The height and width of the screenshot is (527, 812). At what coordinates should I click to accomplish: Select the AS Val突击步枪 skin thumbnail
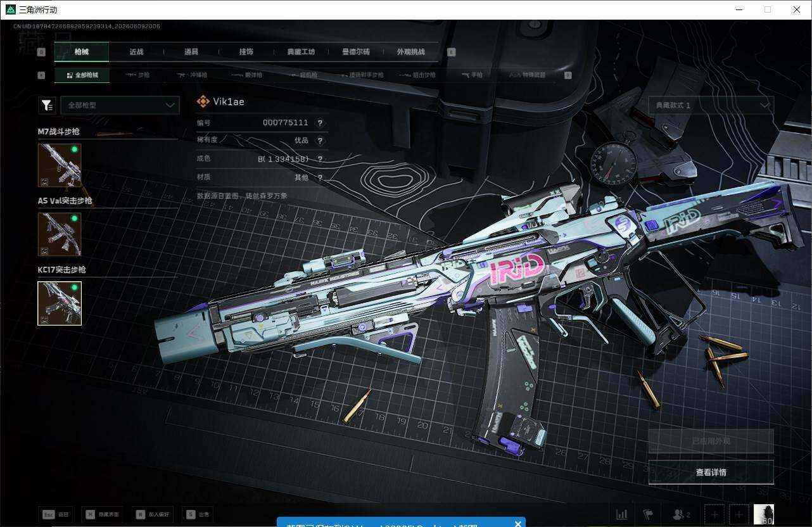click(x=60, y=234)
